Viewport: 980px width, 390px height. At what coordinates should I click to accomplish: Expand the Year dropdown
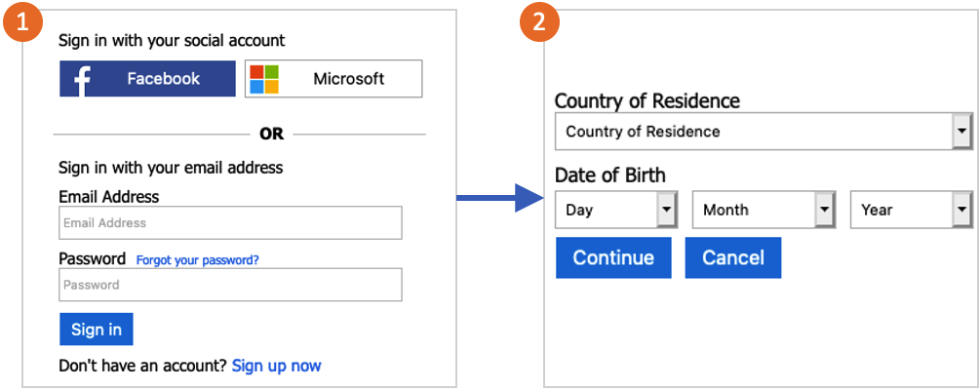pyautogui.click(x=912, y=210)
